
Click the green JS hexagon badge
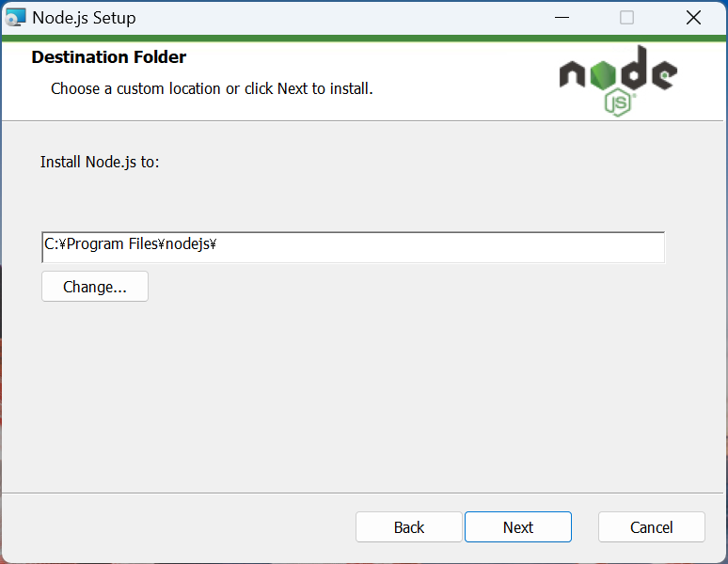click(618, 104)
